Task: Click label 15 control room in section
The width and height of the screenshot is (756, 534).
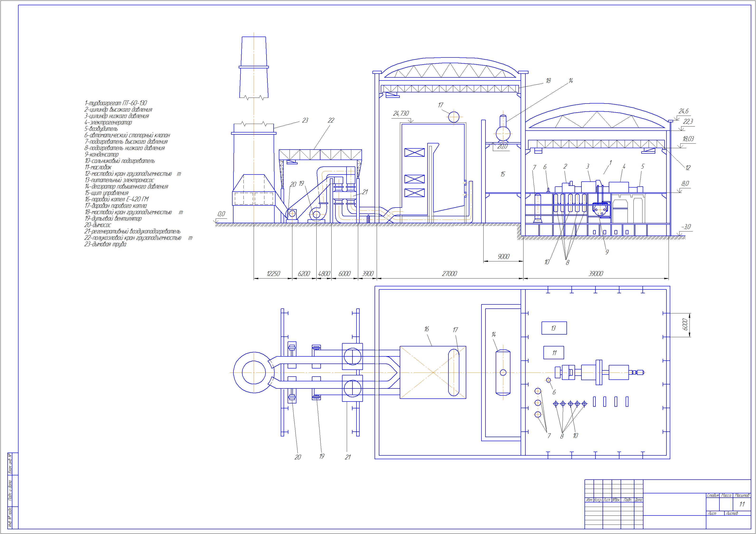Action: pyautogui.click(x=503, y=175)
